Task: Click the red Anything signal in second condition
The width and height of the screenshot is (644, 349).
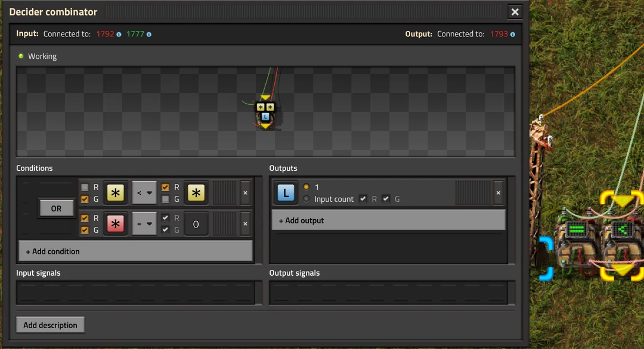Action: coord(115,224)
